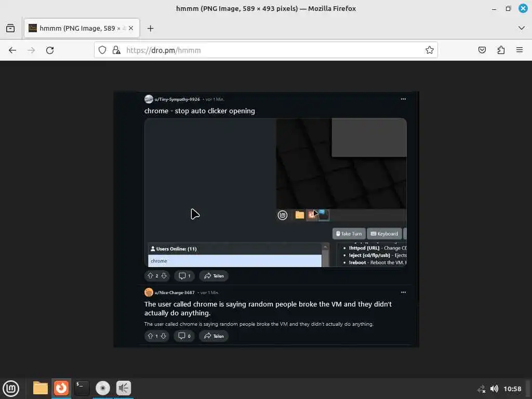
Task: Open the Linux Mint start menu
Action: coord(11,389)
